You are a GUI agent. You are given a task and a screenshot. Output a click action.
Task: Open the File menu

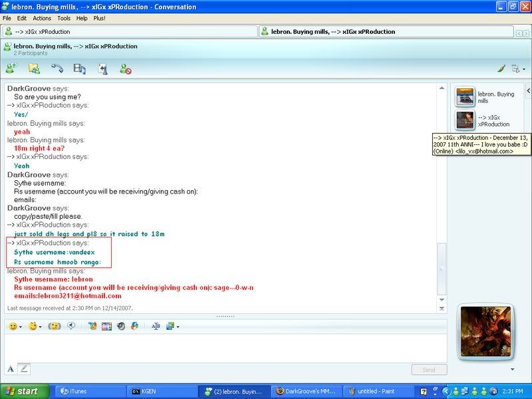[7, 19]
